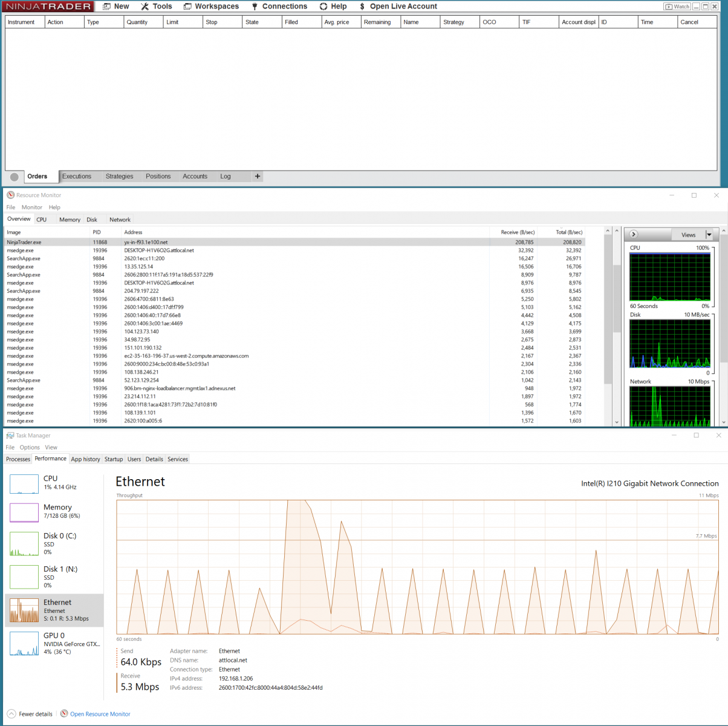Select row with address 13.35.125.14
This screenshot has height=726, width=728.
pyautogui.click(x=295, y=267)
